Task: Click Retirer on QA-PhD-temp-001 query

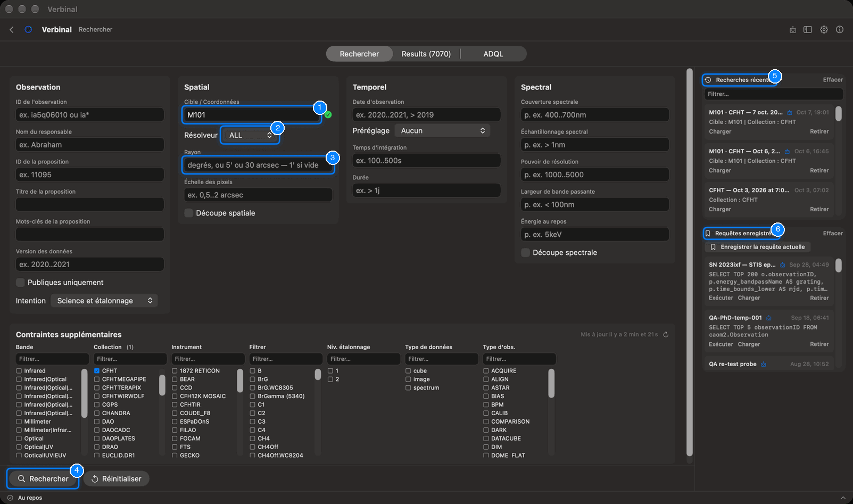Action: click(819, 344)
